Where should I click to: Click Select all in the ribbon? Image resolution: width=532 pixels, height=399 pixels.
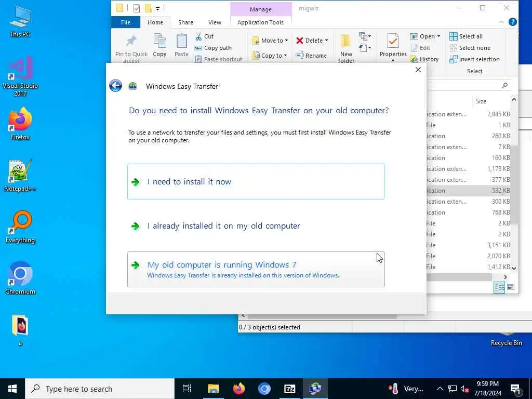coord(466,36)
